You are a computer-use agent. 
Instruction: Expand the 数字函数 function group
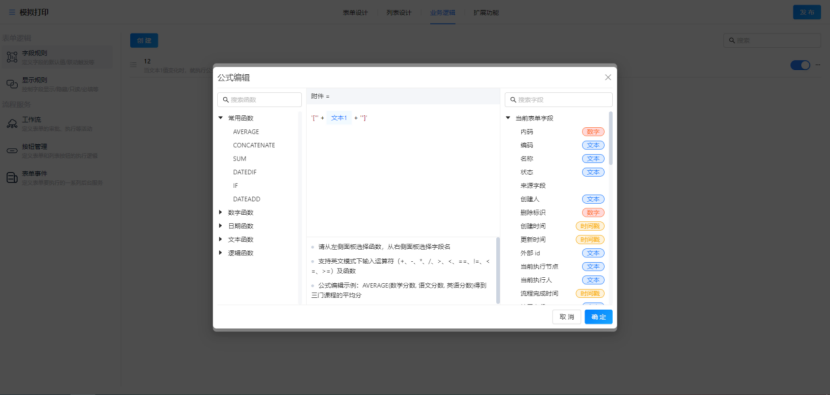point(221,212)
